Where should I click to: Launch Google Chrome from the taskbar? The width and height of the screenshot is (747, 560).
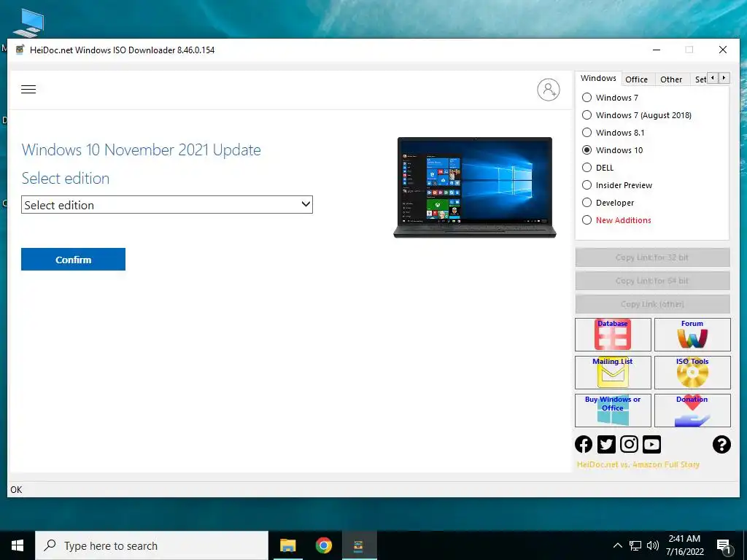[x=323, y=545]
